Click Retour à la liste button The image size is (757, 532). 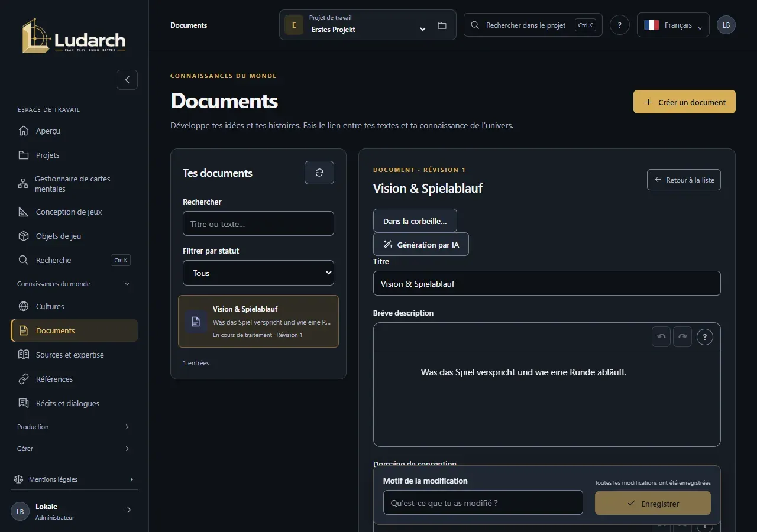tap(684, 180)
